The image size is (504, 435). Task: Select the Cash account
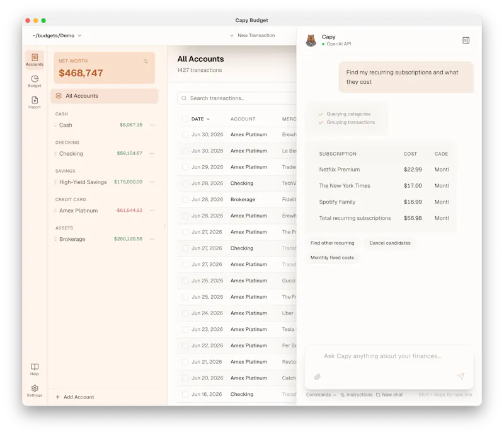[66, 125]
